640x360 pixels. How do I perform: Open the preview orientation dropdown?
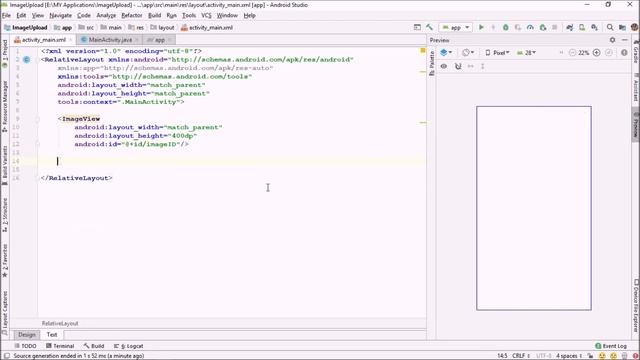(468, 53)
